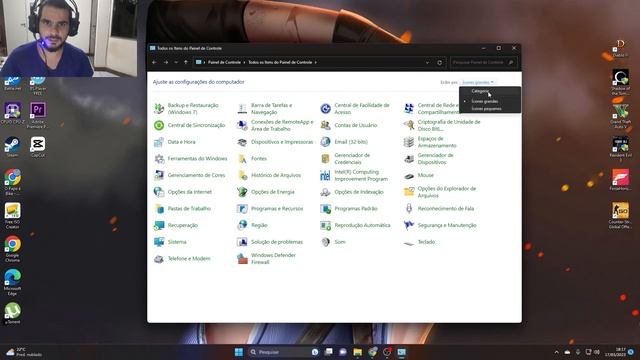Open Microsoft Edge desktop shortcut
This screenshot has height=360, width=640.
point(12,282)
